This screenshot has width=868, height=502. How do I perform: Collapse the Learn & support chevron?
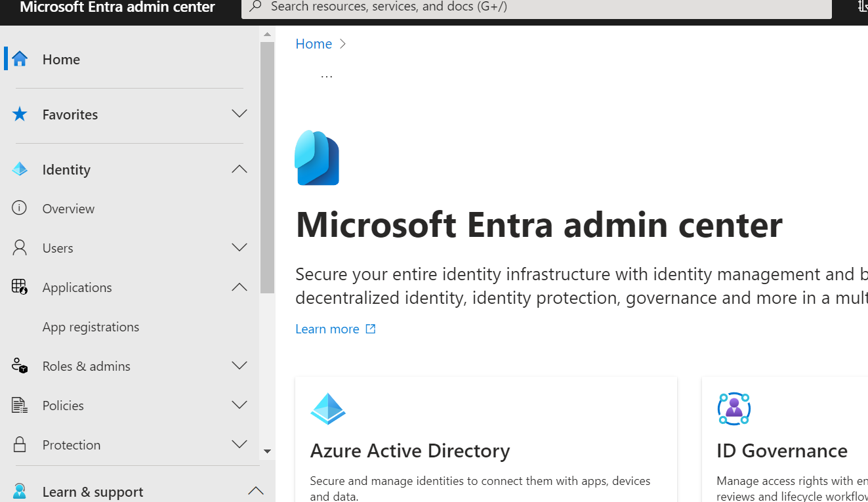click(255, 491)
